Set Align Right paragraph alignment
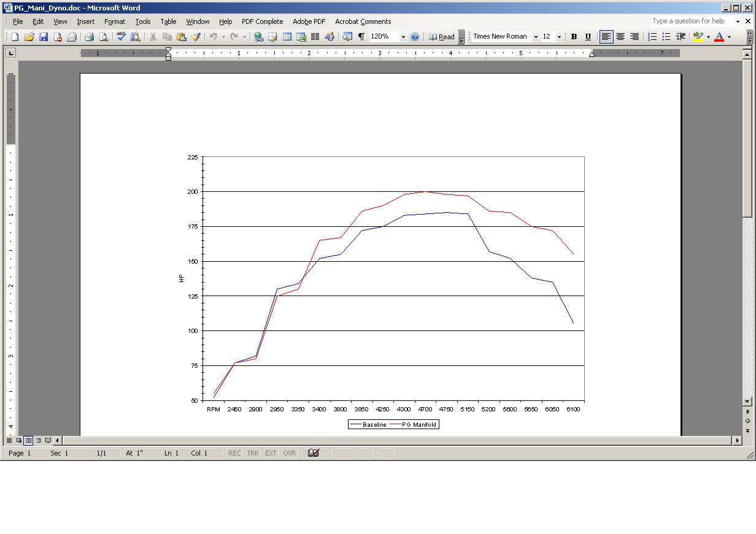 (x=634, y=37)
